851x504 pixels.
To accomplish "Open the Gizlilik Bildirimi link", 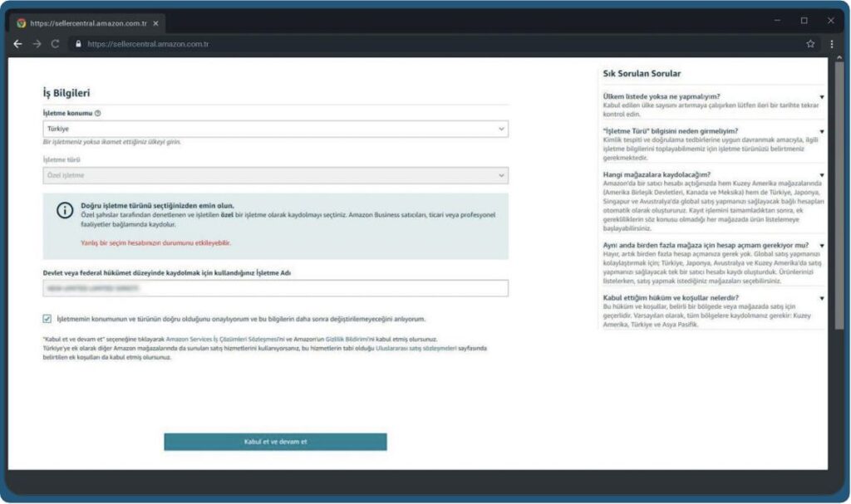I will (x=347, y=339).
